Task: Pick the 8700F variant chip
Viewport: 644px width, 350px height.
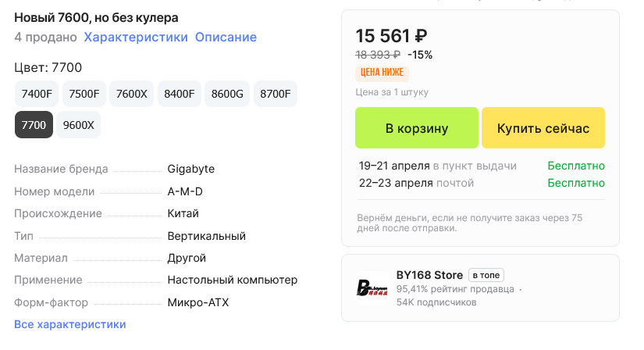Action: [x=275, y=95]
